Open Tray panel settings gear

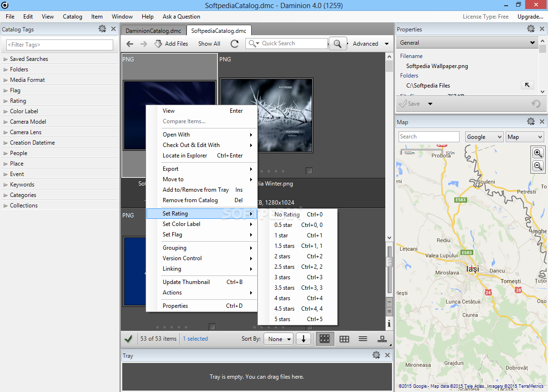tap(376, 355)
